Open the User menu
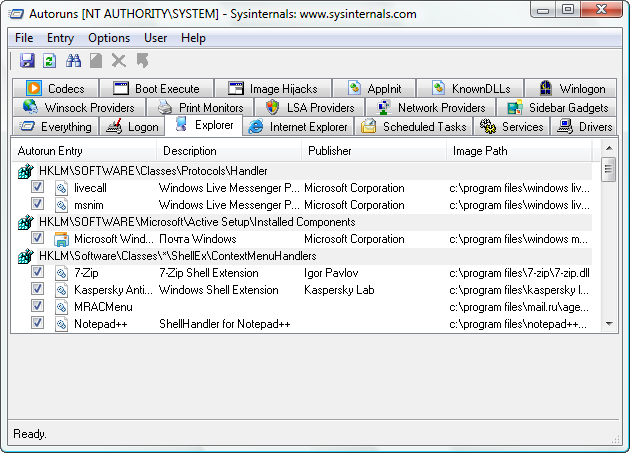The width and height of the screenshot is (630, 453). [155, 38]
